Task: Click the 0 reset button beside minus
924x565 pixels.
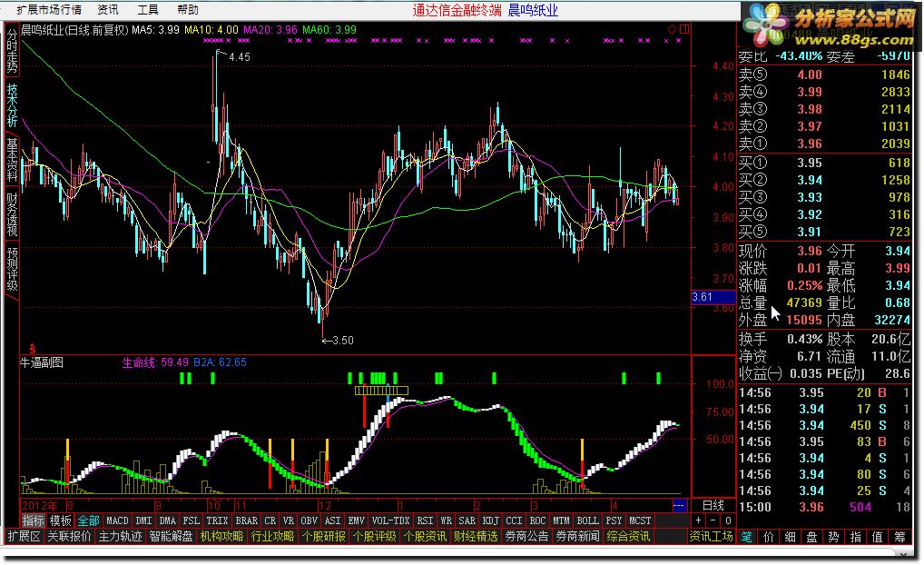Action: [728, 520]
